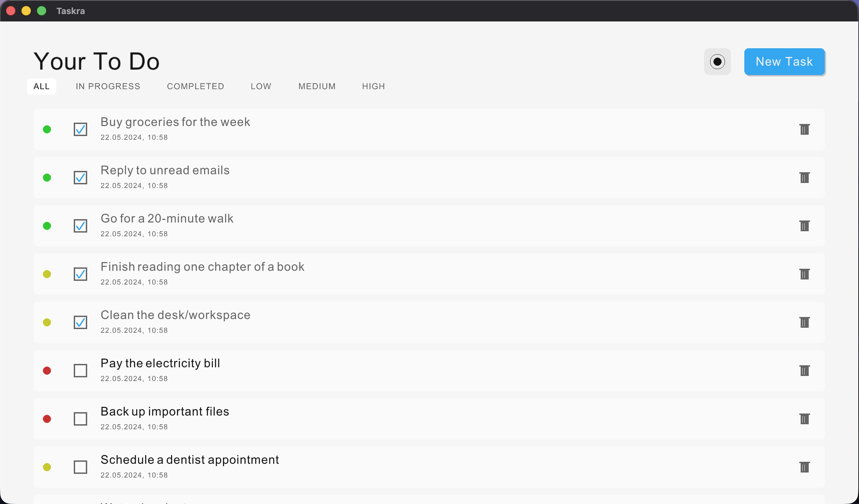Screen dimensions: 859x504
Task: Delete the Buy groceries task
Action: [x=804, y=129]
